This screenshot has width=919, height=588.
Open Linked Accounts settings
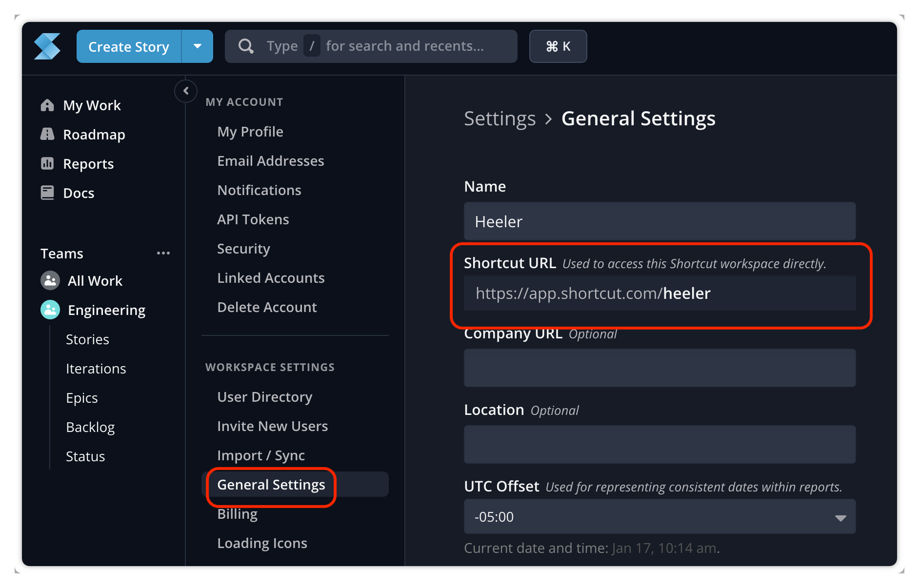[271, 278]
